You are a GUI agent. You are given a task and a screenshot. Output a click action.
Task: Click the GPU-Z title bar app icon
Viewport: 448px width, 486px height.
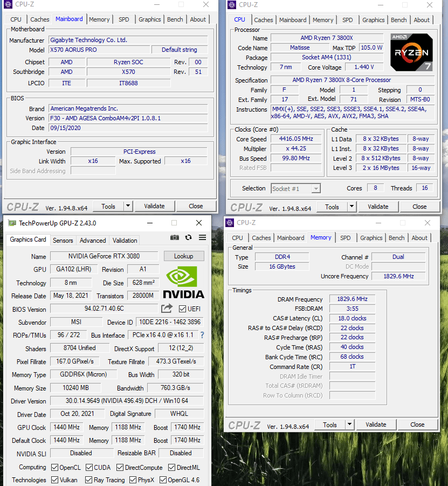12,223
